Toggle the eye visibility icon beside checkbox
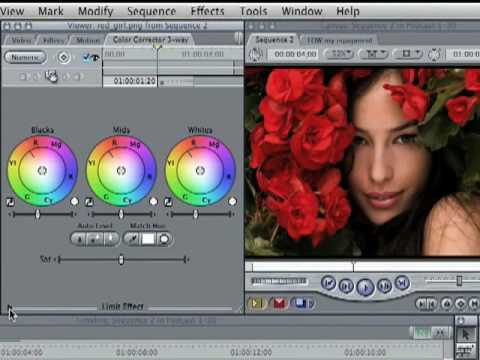The width and height of the screenshot is (480, 360). [x=95, y=58]
